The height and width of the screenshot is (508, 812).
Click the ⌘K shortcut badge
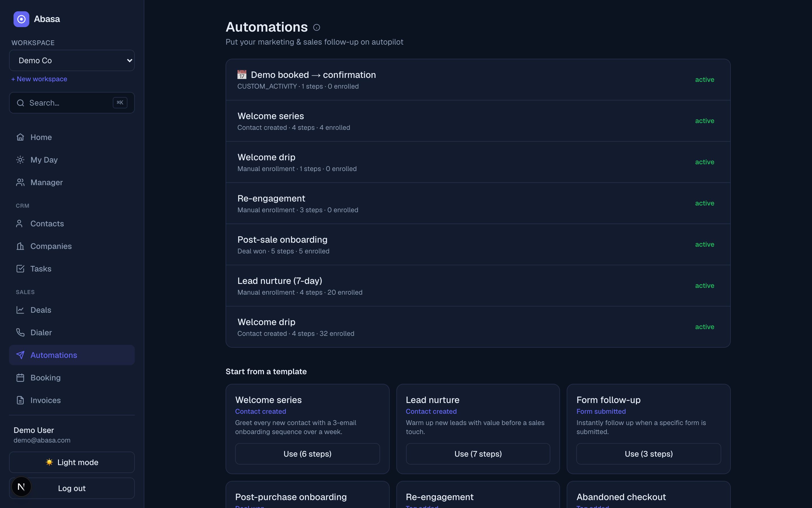(120, 103)
